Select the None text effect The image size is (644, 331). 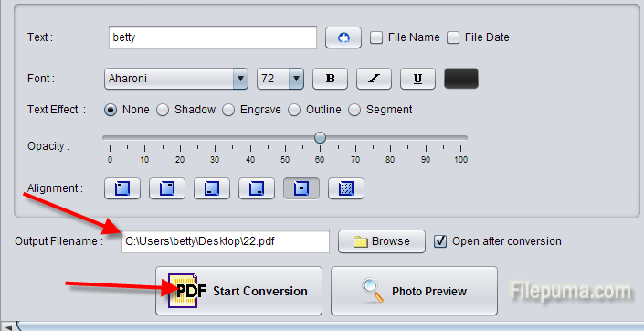[x=110, y=110]
